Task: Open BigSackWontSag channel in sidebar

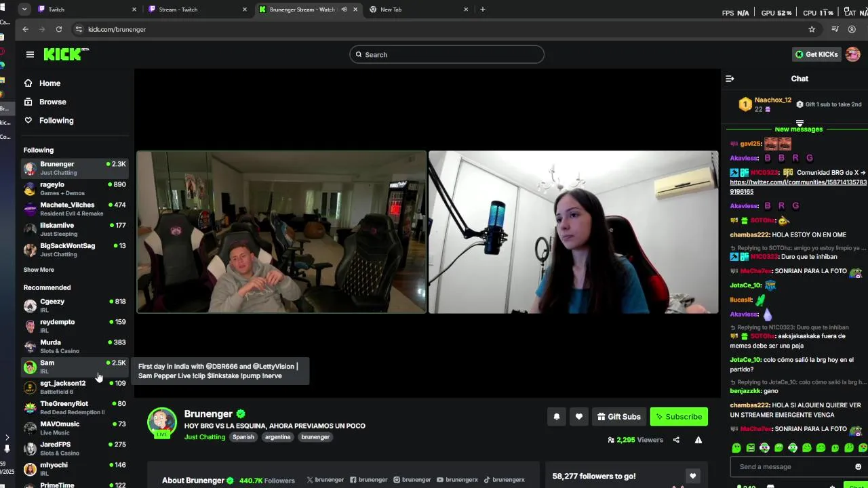Action: coord(75,249)
